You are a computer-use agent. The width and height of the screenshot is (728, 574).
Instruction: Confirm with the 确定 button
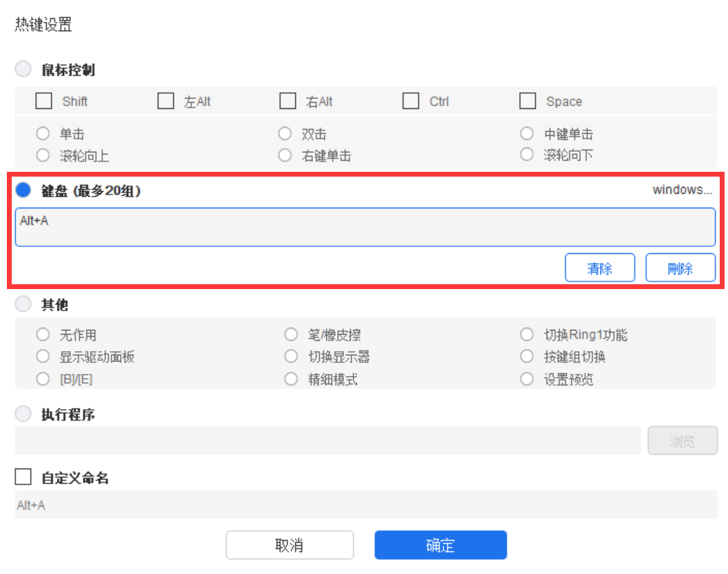tap(441, 545)
